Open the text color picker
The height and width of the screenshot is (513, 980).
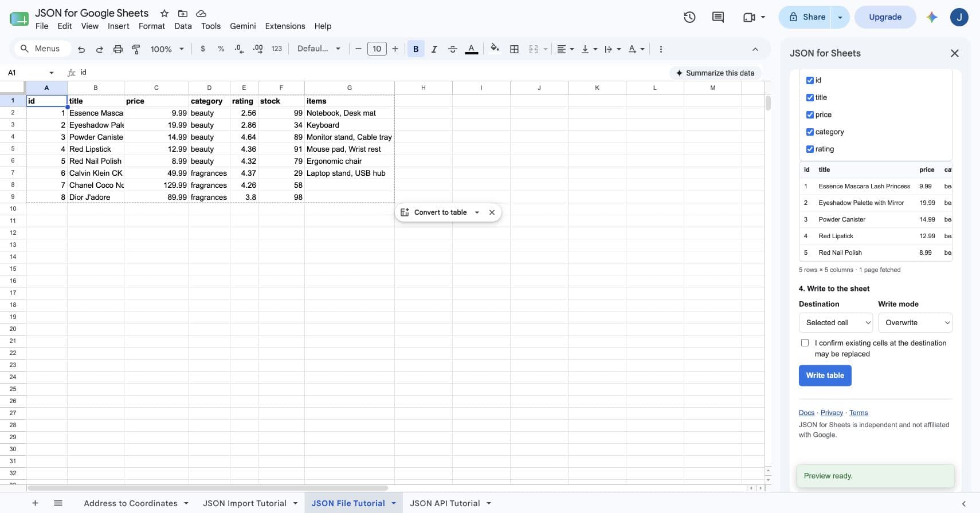pyautogui.click(x=471, y=49)
